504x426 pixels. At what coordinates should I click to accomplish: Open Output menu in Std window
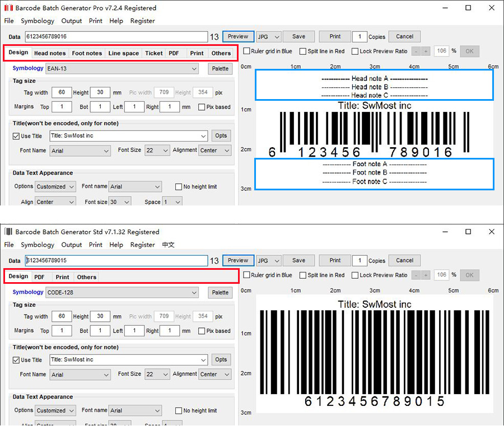coord(72,245)
